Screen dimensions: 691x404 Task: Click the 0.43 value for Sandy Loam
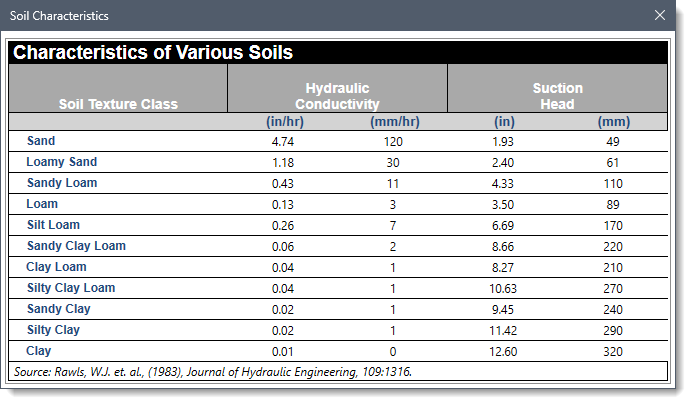pos(283,184)
